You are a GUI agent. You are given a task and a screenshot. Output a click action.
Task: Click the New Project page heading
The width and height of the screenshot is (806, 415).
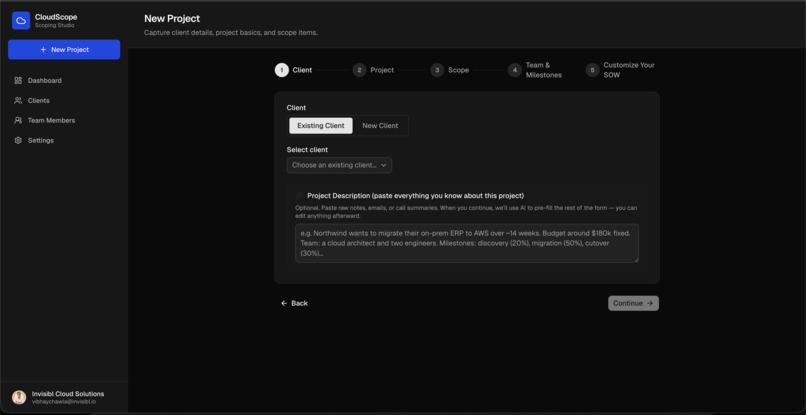(172, 19)
